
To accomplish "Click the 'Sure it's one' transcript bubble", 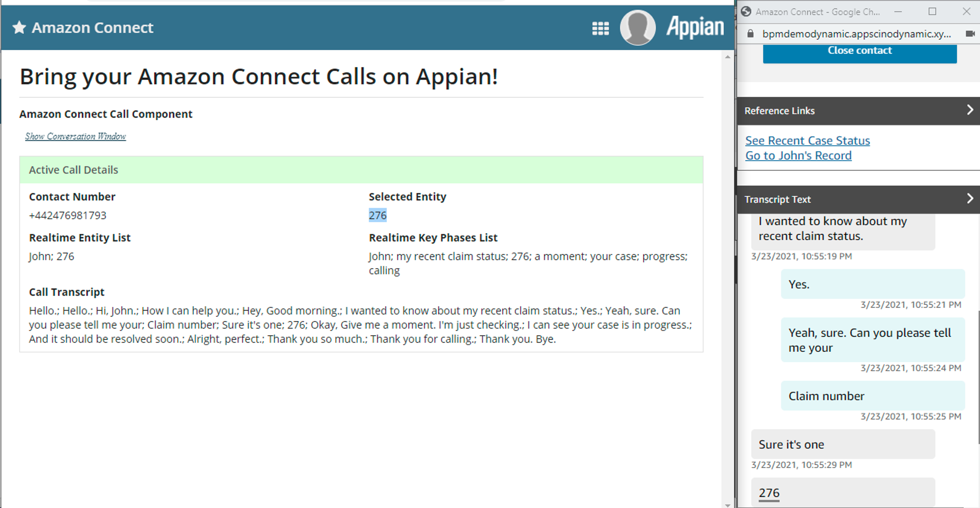I will tap(843, 444).
